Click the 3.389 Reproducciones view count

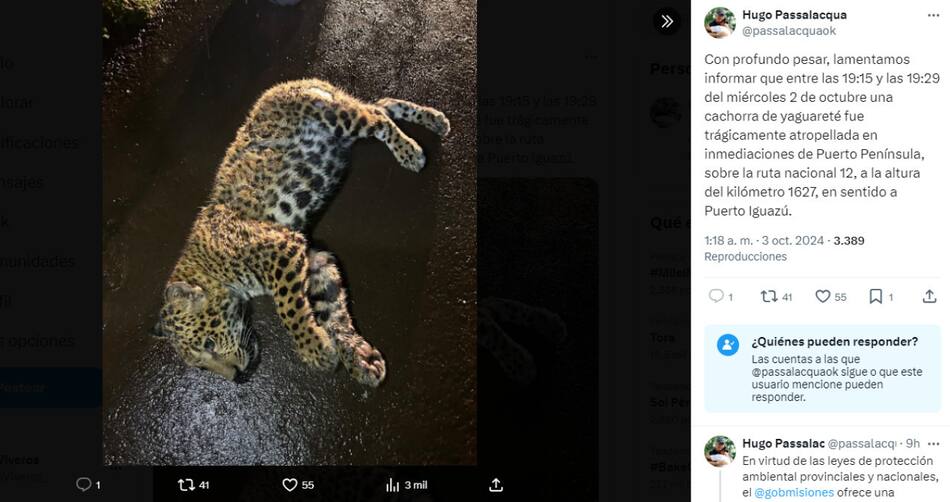click(784, 248)
